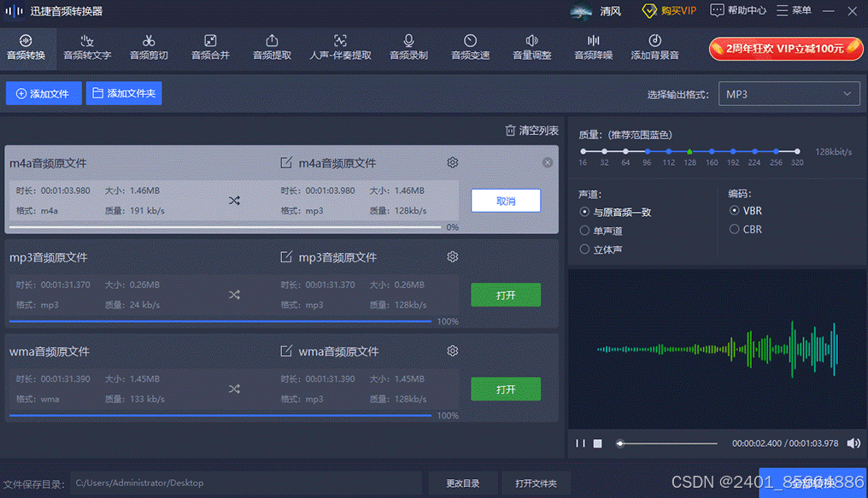Open the 音频变速 speed change tool
868x498 pixels.
click(x=470, y=48)
